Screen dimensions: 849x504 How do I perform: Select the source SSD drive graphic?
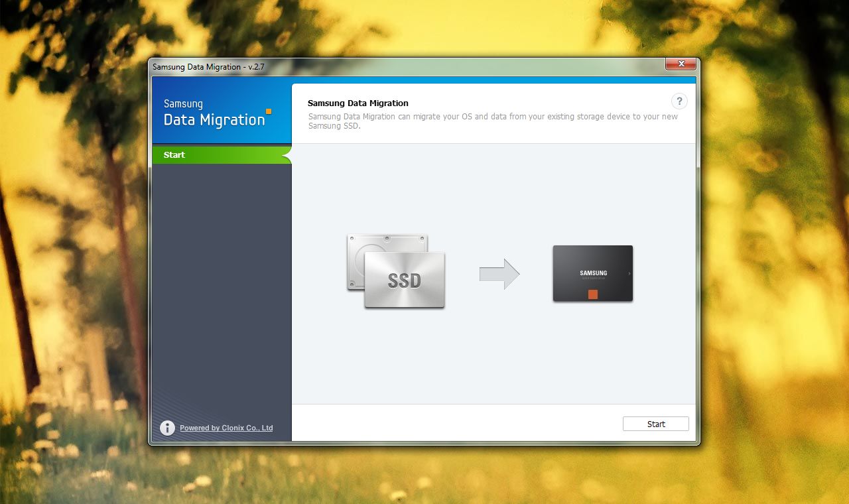(x=395, y=272)
